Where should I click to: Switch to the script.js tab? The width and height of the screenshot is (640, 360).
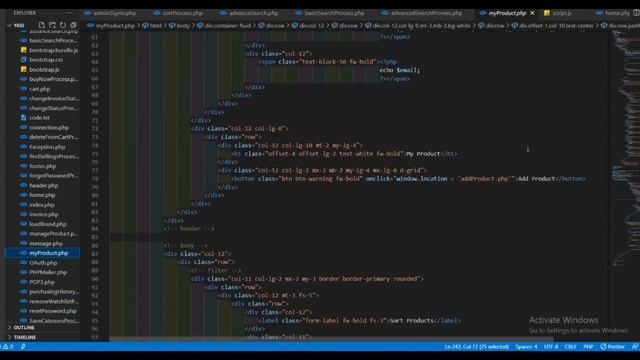coord(558,13)
